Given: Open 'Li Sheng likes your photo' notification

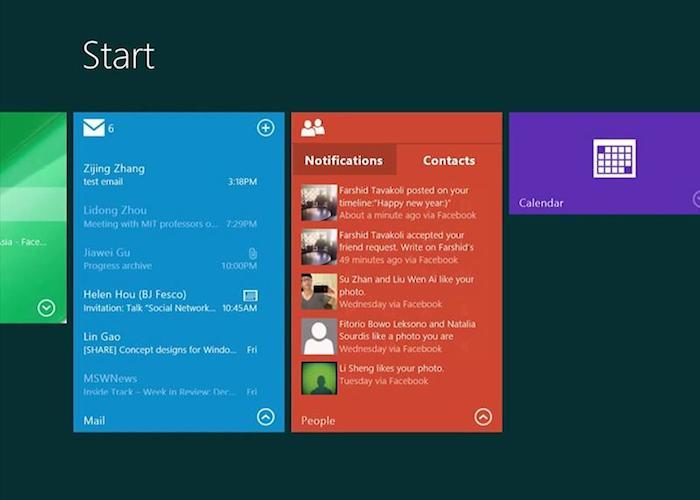Looking at the screenshot, I should pyautogui.click(x=392, y=375).
